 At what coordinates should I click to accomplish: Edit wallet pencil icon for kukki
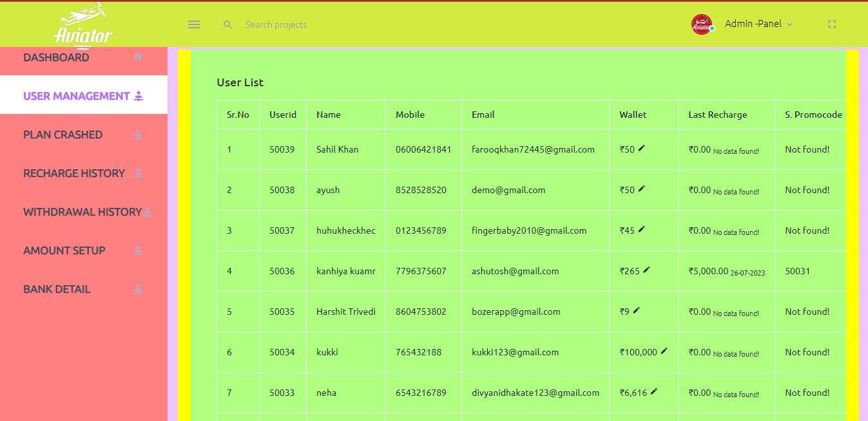(664, 351)
